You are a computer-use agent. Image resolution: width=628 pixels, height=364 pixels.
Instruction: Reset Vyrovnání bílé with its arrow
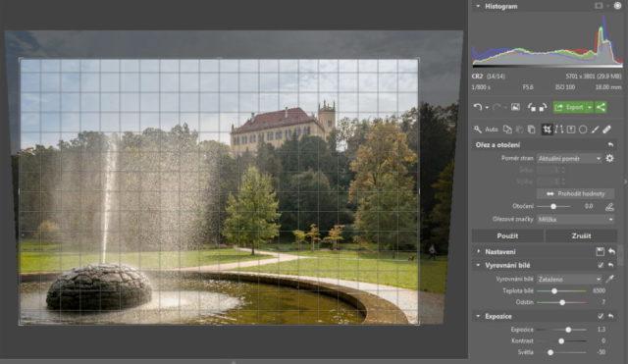(x=610, y=265)
